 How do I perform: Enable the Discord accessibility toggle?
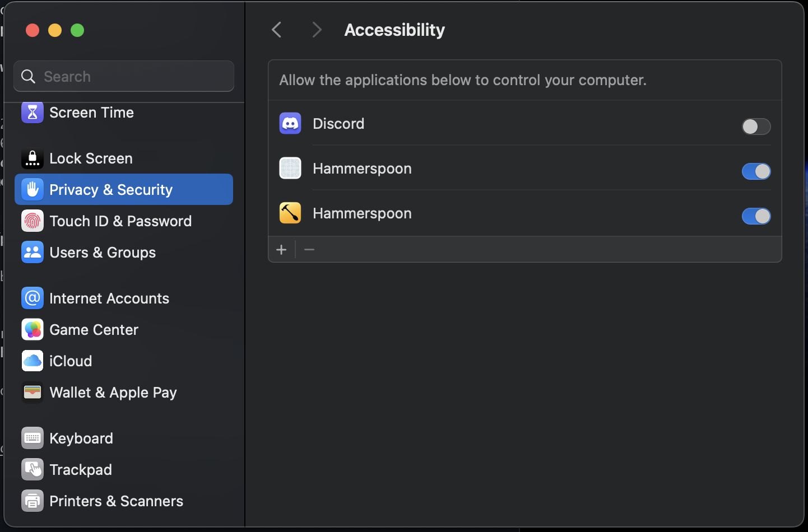coord(756,127)
